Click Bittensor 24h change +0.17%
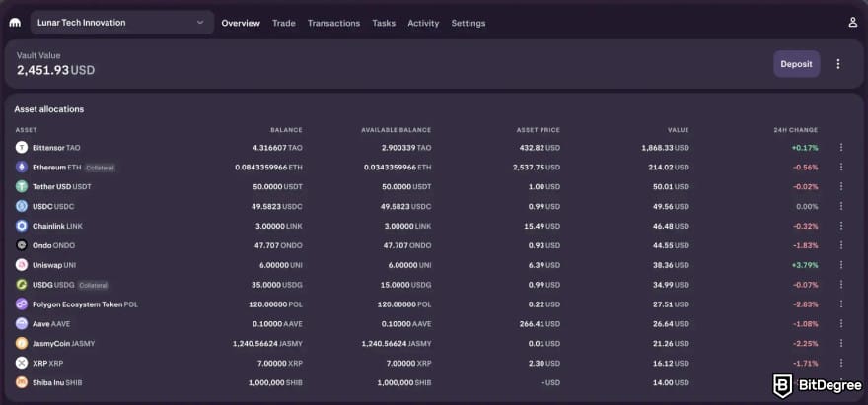868x405 pixels. 804,148
